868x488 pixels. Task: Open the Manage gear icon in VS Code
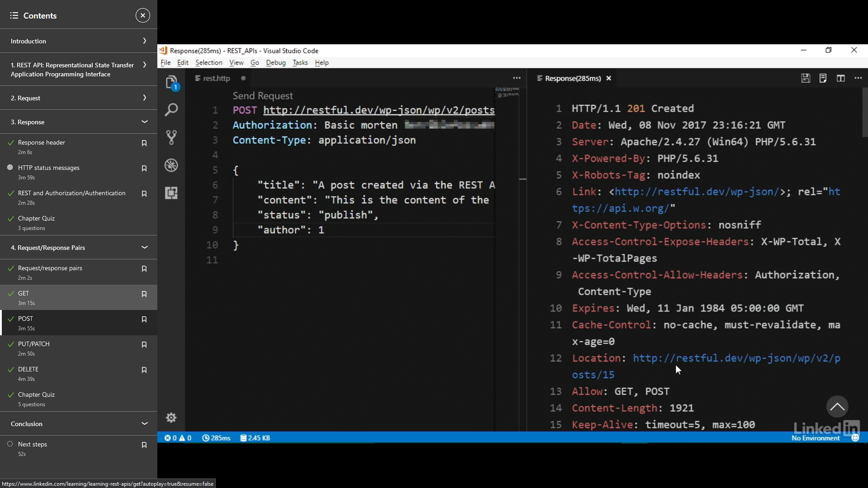click(171, 418)
